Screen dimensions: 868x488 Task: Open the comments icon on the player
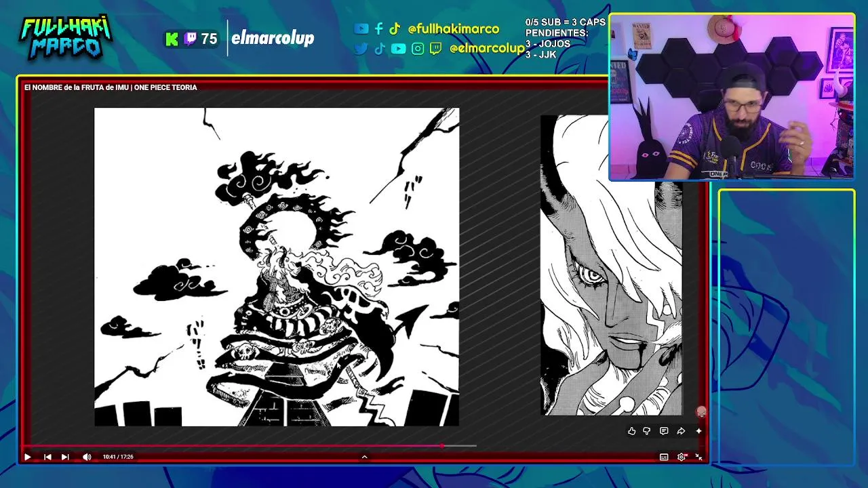pos(664,431)
